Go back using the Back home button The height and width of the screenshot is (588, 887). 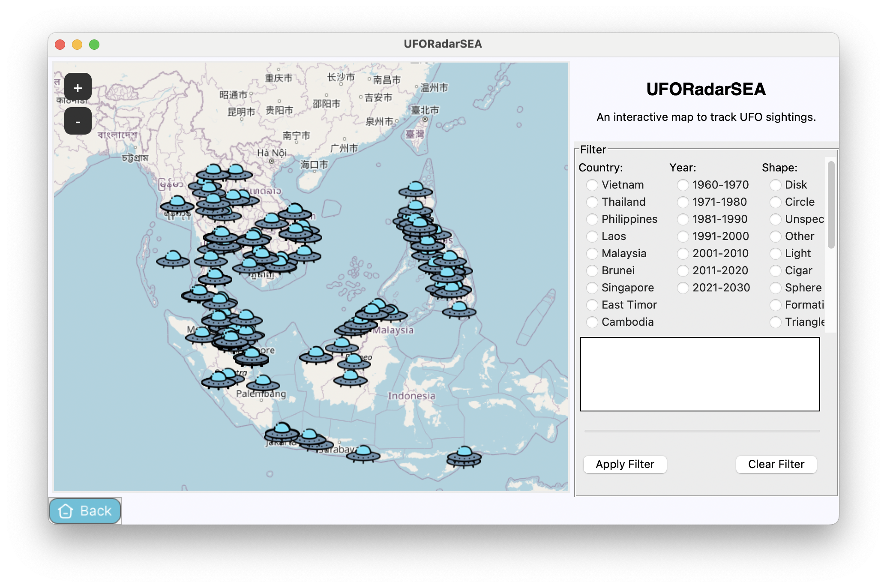click(85, 510)
